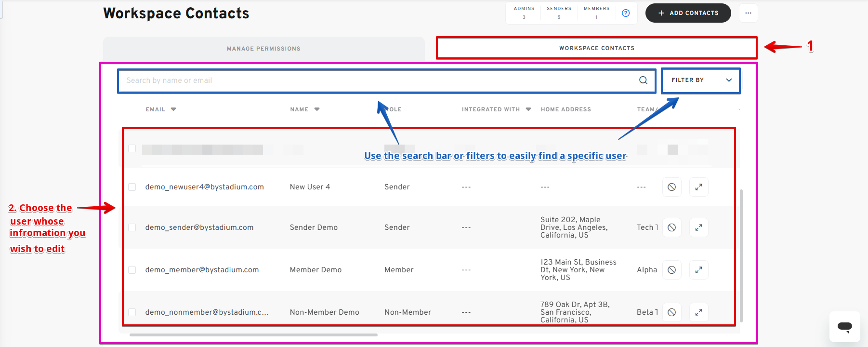Click the Add Contacts button
The image size is (868, 347).
[688, 13]
